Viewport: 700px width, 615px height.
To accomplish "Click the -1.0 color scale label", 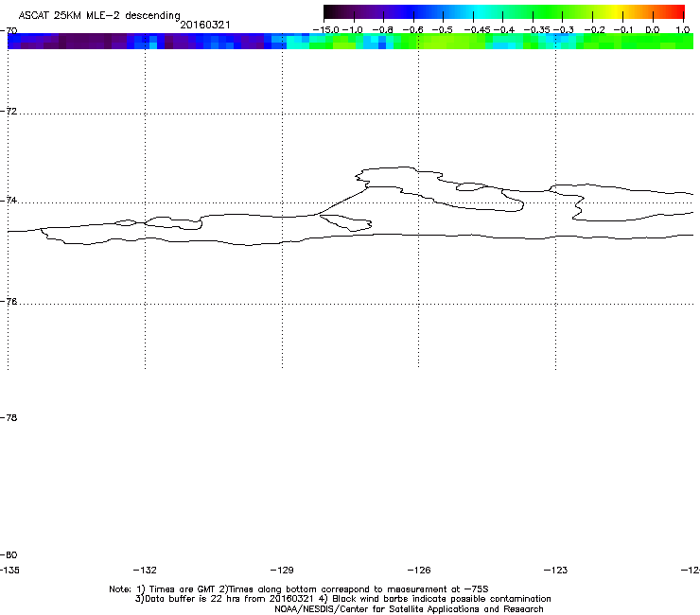I will click(x=353, y=30).
